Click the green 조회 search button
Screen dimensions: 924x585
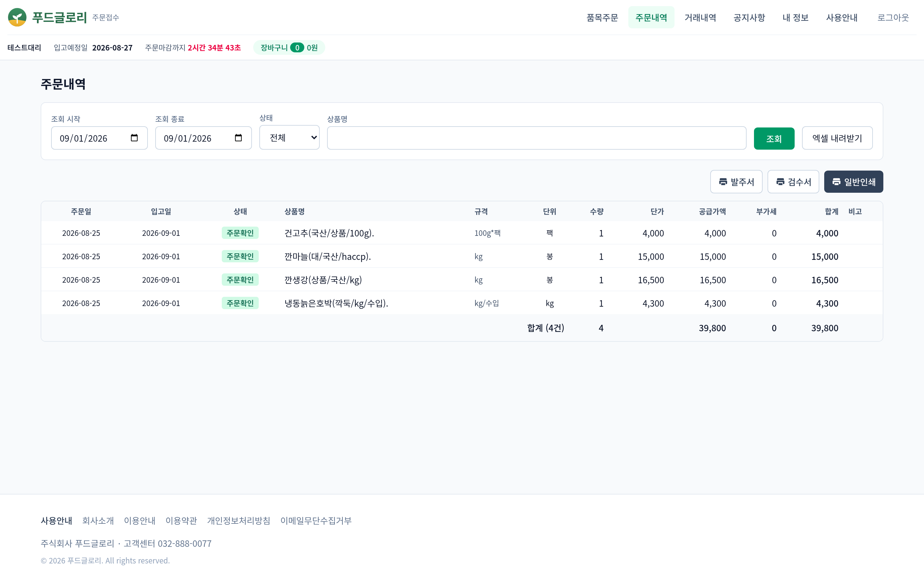coord(774,139)
